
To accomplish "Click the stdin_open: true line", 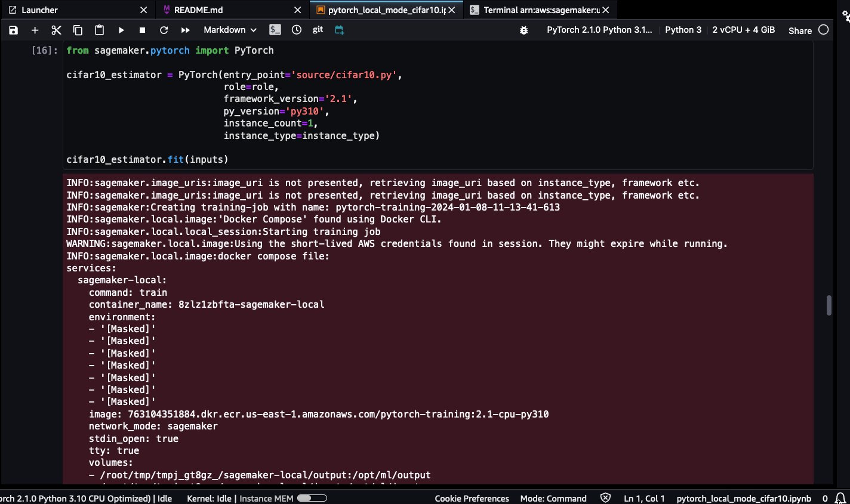I will pyautogui.click(x=134, y=439).
